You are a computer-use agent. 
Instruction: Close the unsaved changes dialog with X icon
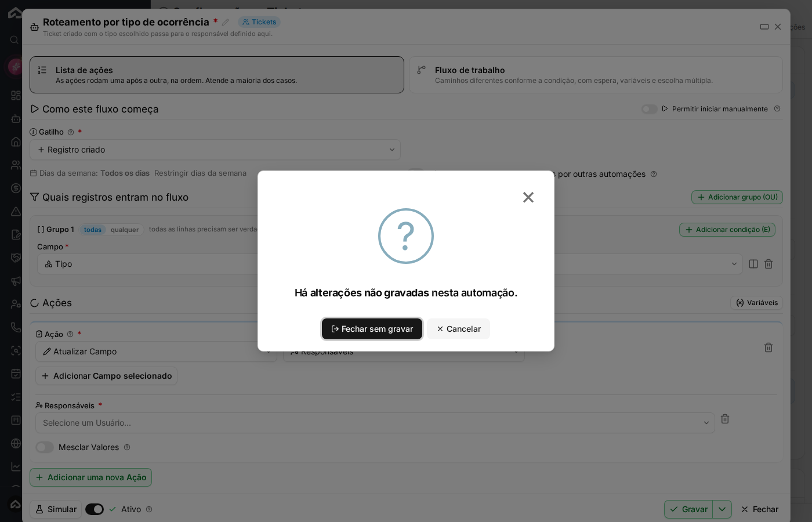(528, 197)
